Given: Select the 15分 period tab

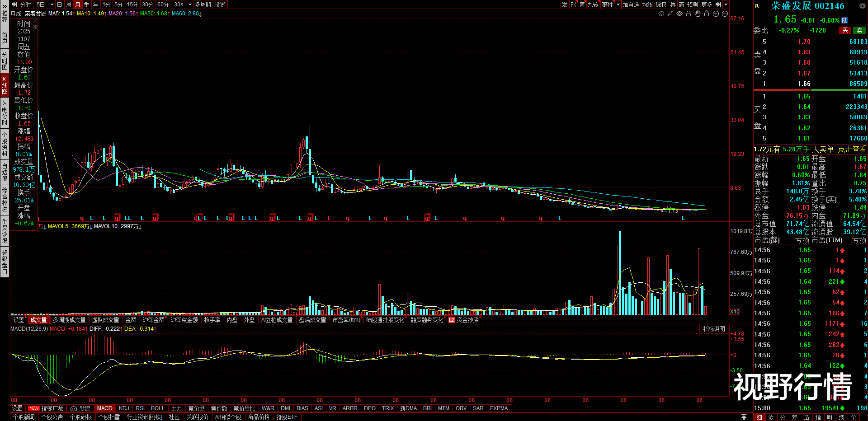Looking at the screenshot, I should 132,5.
